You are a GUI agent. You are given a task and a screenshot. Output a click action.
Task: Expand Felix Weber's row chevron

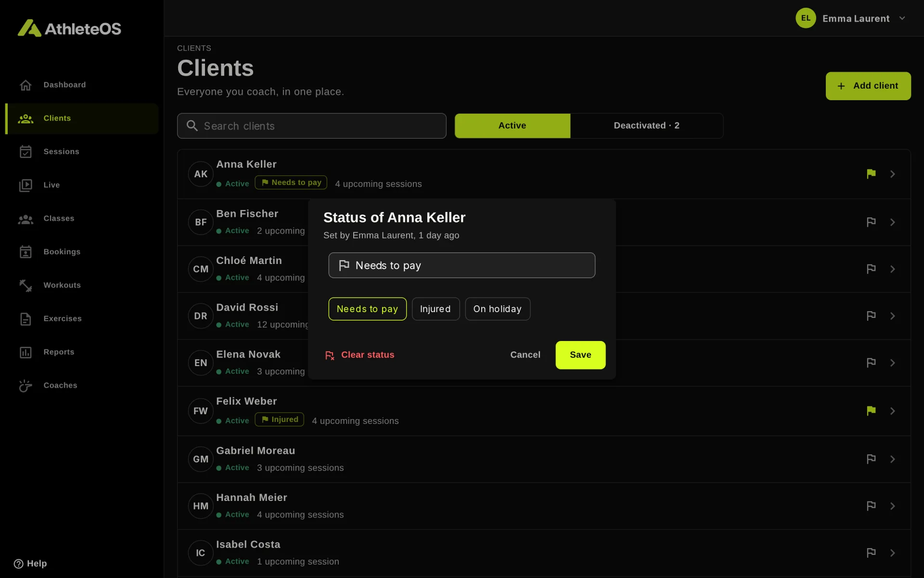point(893,411)
